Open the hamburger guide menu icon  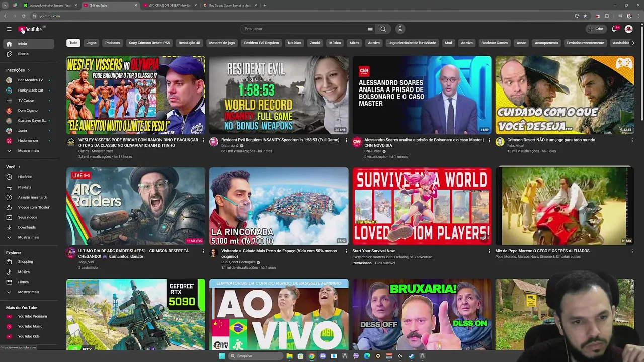point(9,29)
